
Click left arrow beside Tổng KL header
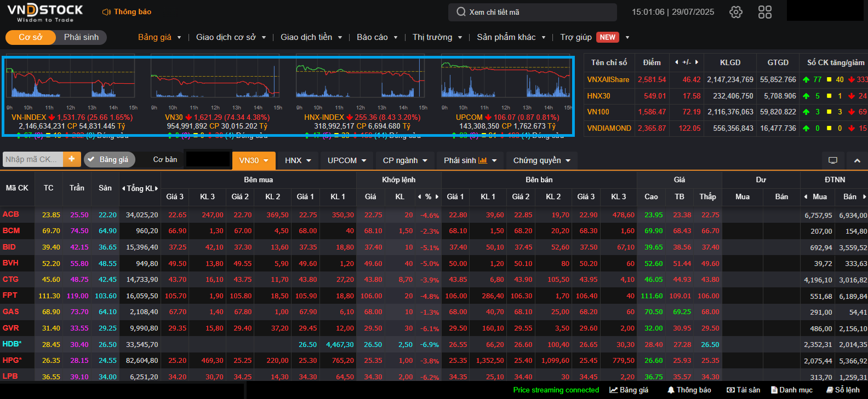(124, 188)
